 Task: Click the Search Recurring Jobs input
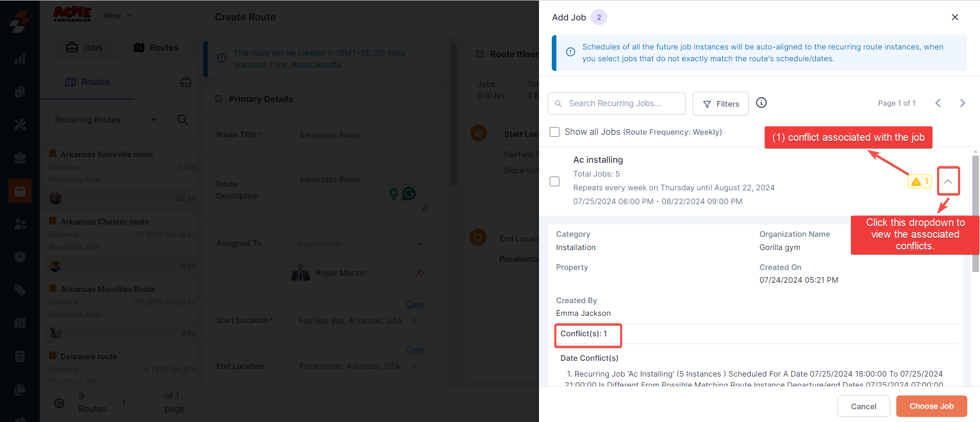[617, 104]
